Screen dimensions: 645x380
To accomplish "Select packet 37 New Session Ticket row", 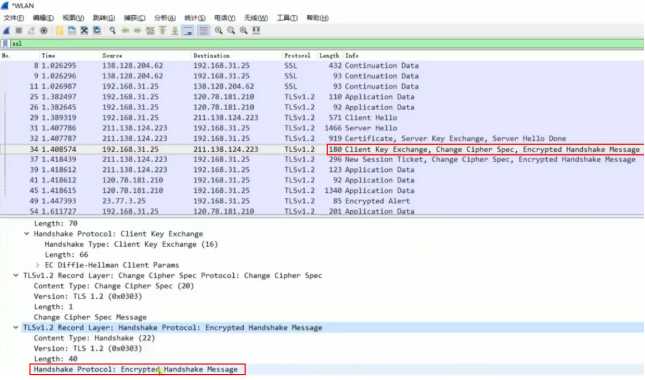I will click(x=322, y=159).
